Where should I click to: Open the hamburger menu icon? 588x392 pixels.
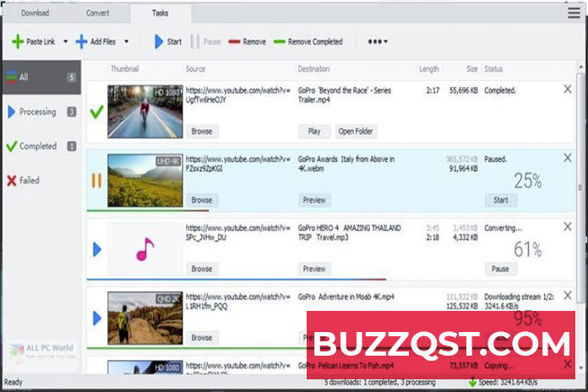574,13
